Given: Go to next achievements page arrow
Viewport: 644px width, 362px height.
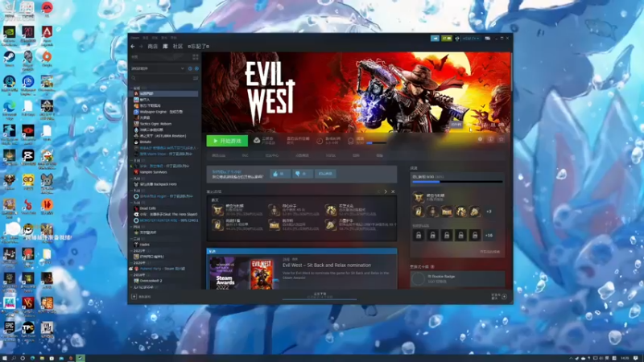Looking at the screenshot, I should 386,191.
